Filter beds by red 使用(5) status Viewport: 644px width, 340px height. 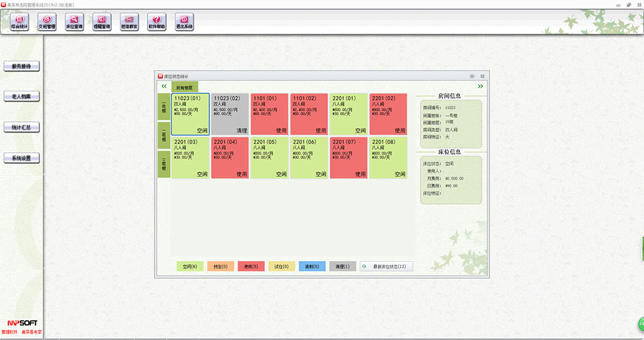click(x=251, y=266)
